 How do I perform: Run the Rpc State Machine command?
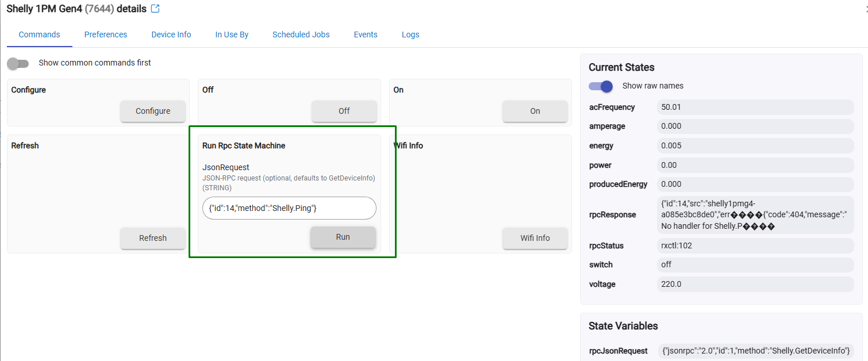point(343,237)
